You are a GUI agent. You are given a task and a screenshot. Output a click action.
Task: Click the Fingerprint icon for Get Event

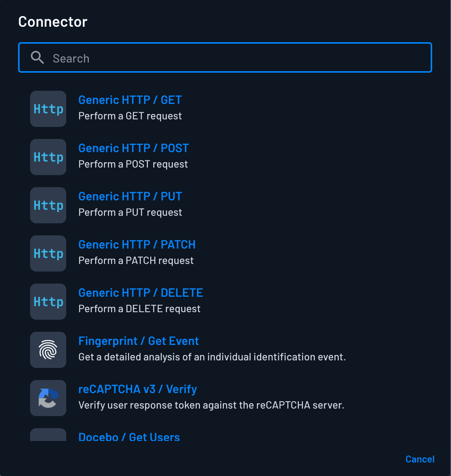48,350
